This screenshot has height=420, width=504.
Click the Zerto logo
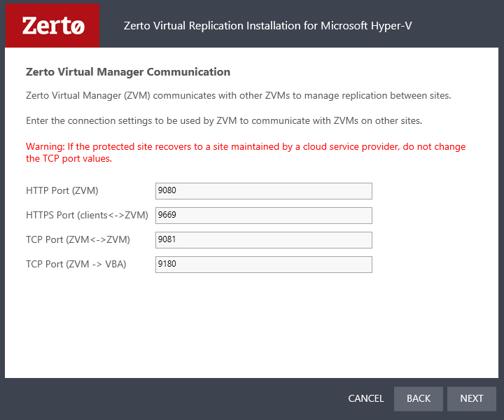coord(52,26)
